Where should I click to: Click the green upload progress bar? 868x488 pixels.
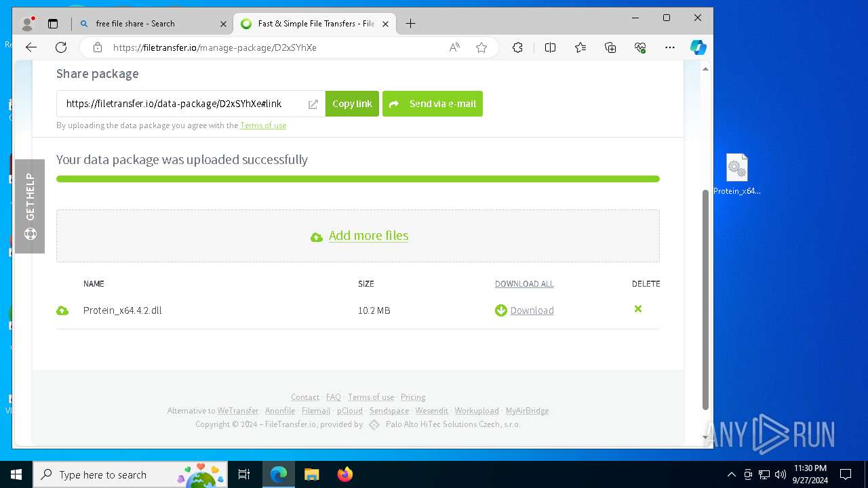358,179
